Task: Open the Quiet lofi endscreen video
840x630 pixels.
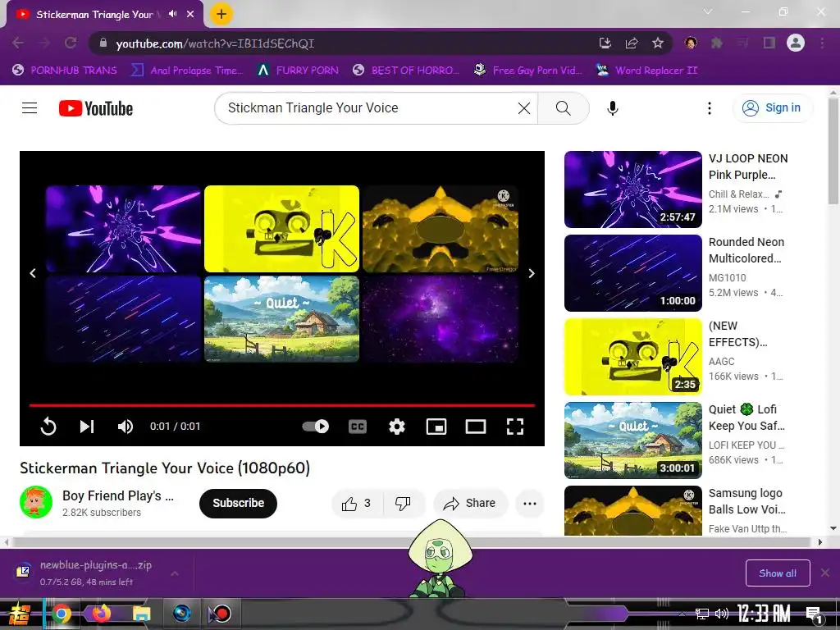Action: pyautogui.click(x=282, y=319)
